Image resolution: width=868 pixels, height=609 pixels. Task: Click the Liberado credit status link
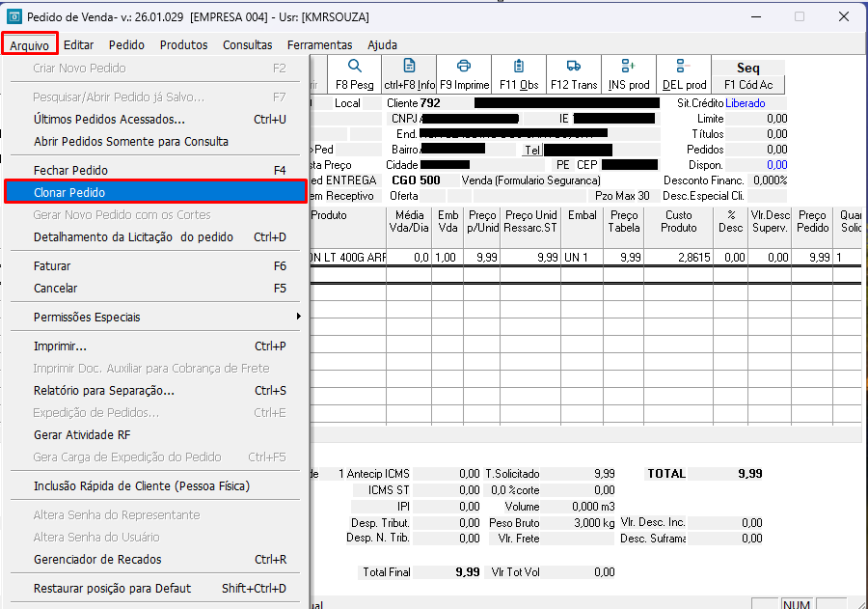click(x=746, y=103)
